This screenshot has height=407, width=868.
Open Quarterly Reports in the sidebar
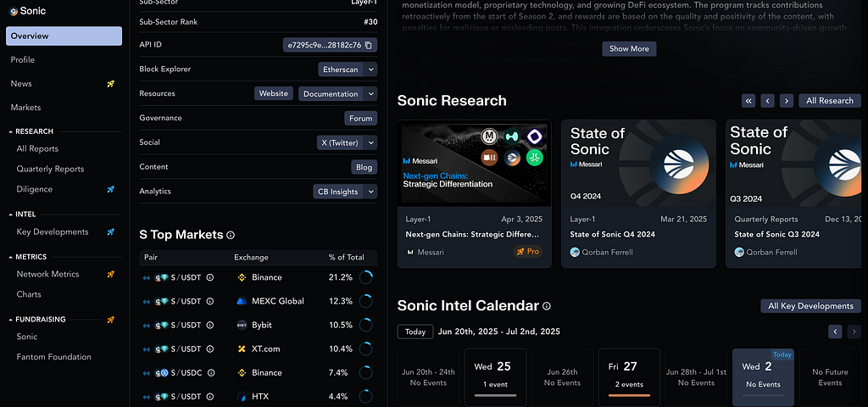click(50, 169)
